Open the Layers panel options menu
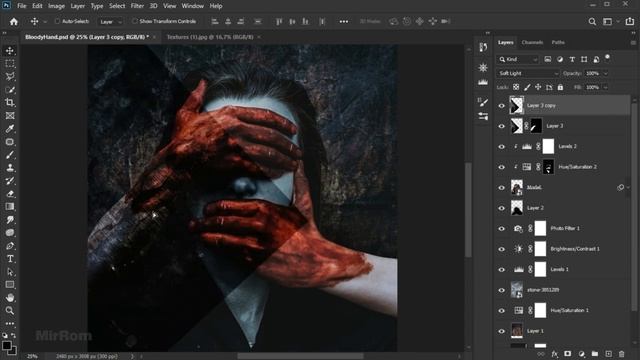 click(x=633, y=42)
